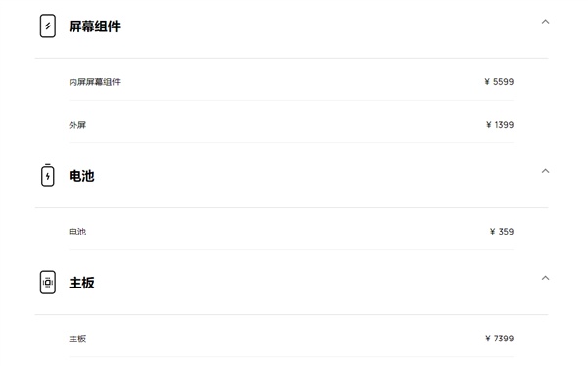
Task: Click the ¥ 359 price
Action: click(x=502, y=232)
